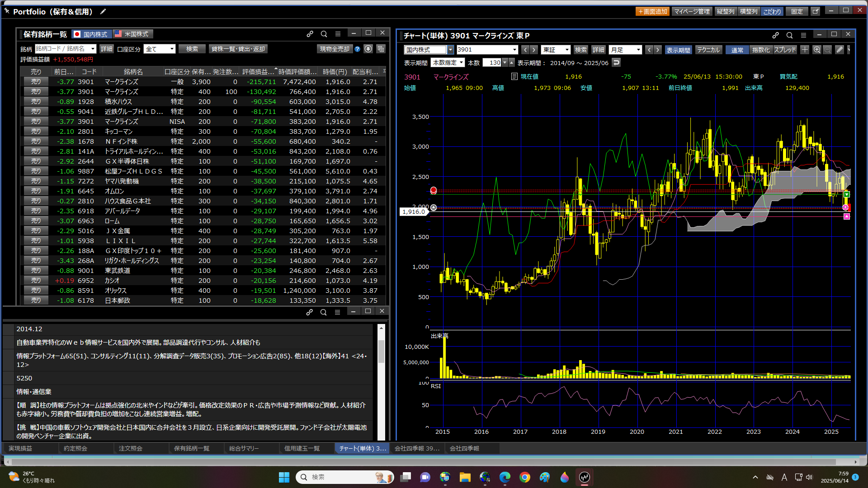Viewport: 868px width, 488px height.
Task: Open File Explorer from the taskbar
Action: [465, 477]
